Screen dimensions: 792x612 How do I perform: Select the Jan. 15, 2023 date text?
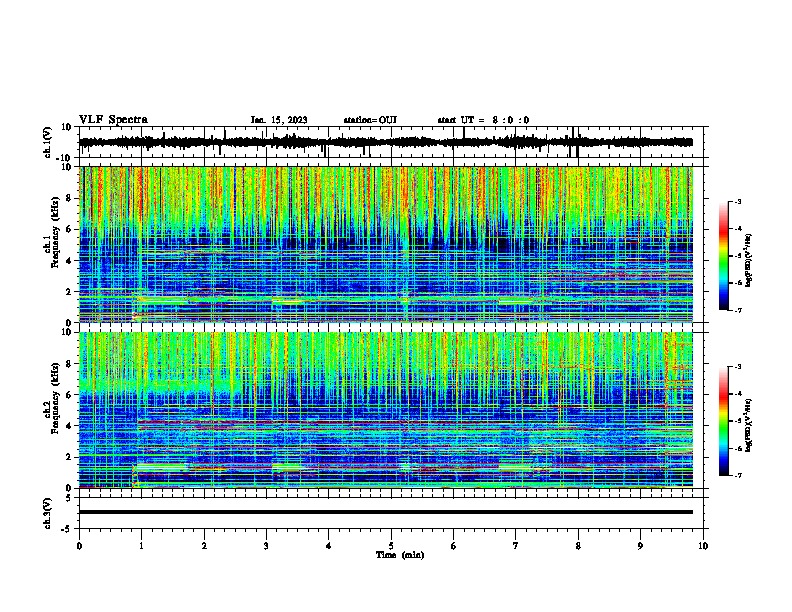coord(279,120)
